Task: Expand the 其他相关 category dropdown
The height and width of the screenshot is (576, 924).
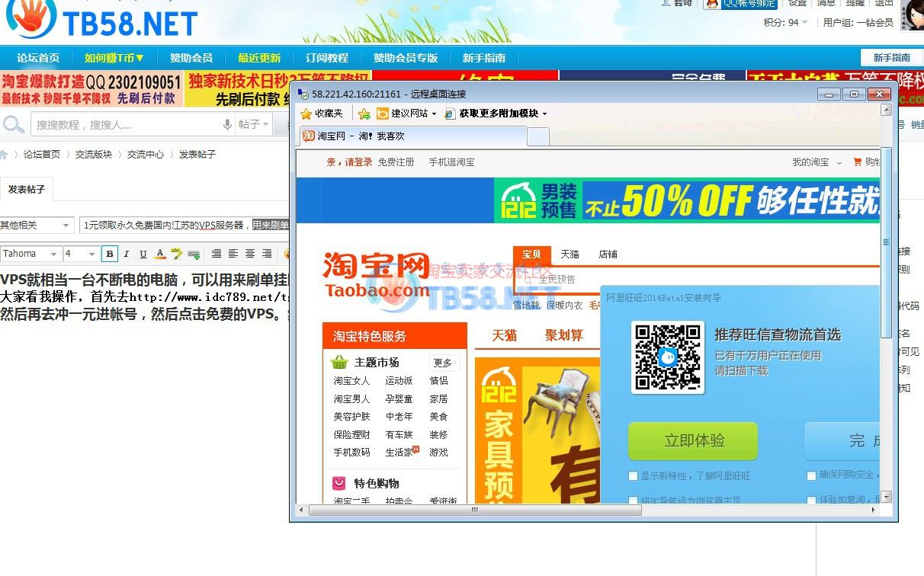Action: click(x=37, y=226)
